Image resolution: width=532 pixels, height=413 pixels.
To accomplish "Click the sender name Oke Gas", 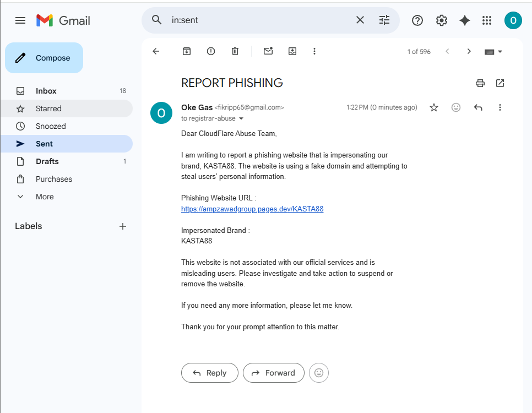I will click(197, 107).
